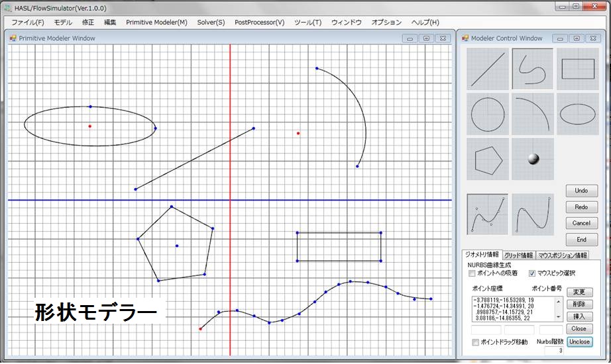Click the sphere point tool
This screenshot has height=364, width=611.
tap(533, 159)
